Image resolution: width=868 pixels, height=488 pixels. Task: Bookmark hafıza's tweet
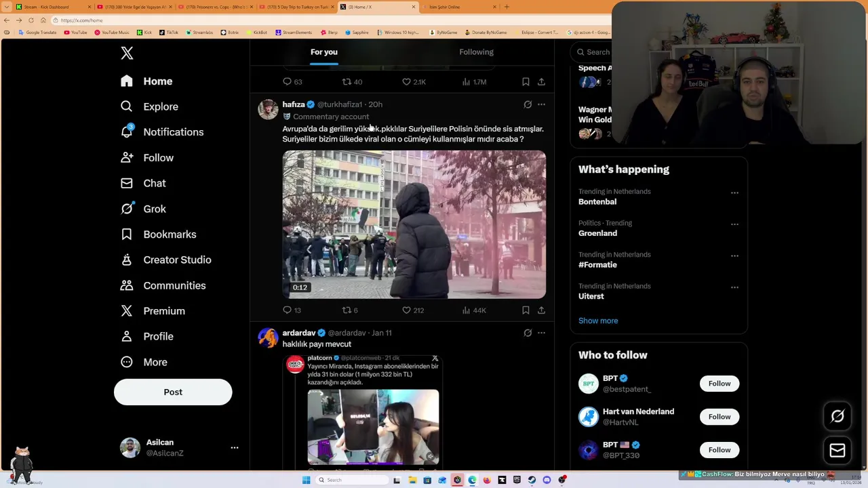tap(526, 310)
